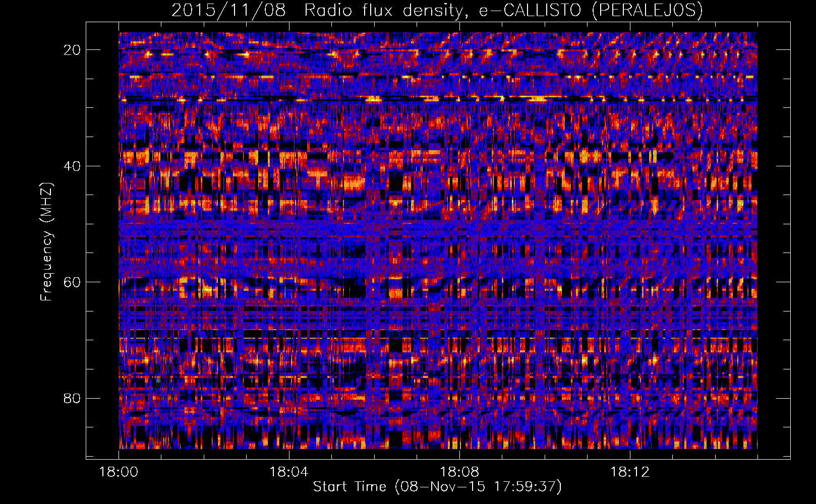Select the '40' frequency tick label
Image resolution: width=816 pixels, height=504 pixels.
73,166
